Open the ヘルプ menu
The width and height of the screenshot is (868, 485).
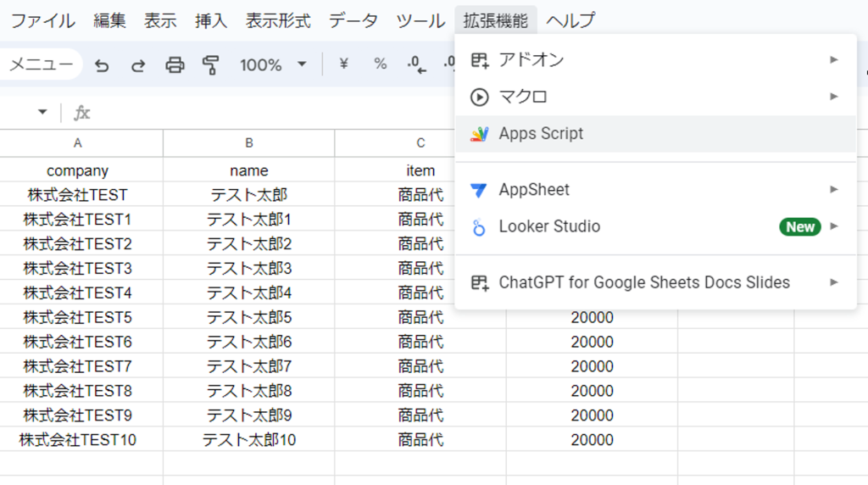pyautogui.click(x=570, y=20)
